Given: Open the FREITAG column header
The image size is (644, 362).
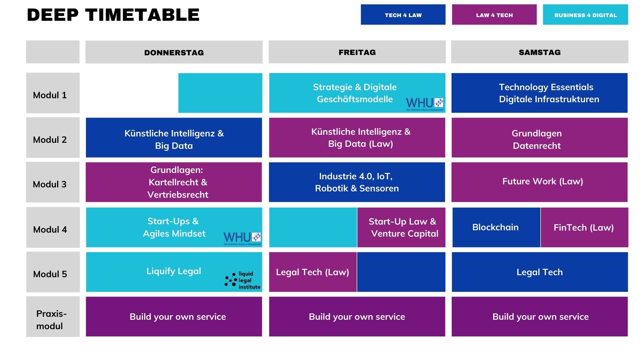Looking at the screenshot, I should (x=357, y=52).
